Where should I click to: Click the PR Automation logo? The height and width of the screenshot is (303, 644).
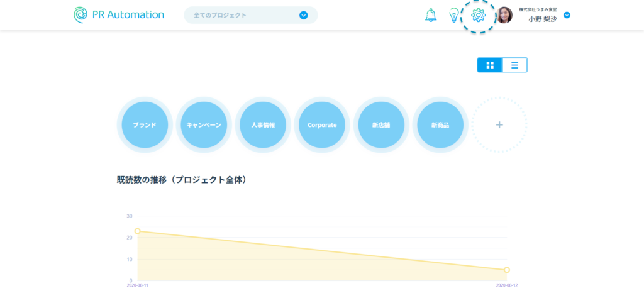[x=119, y=15]
